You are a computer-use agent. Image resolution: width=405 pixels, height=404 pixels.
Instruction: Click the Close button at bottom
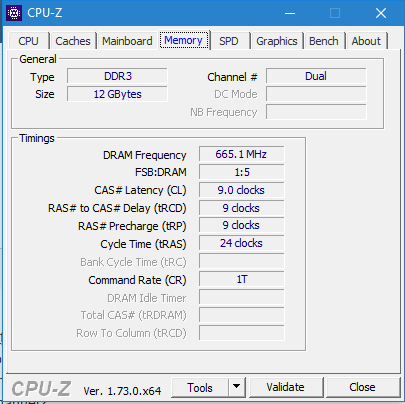362,387
